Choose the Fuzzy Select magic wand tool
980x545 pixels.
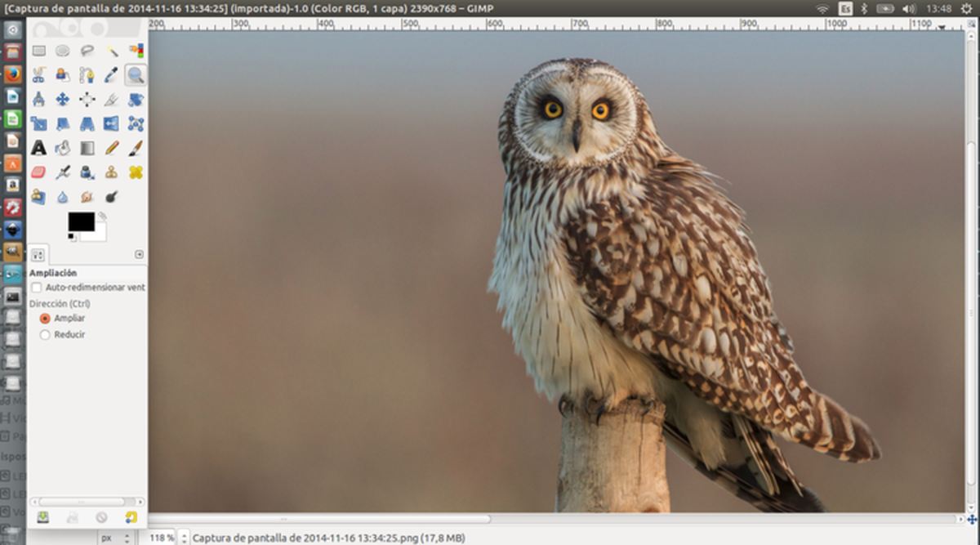(111, 51)
